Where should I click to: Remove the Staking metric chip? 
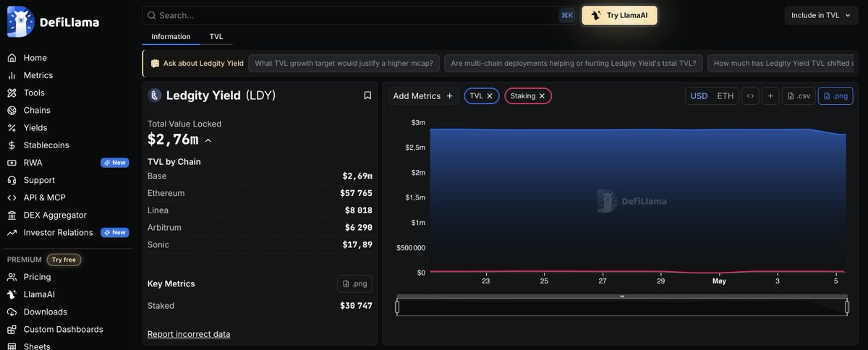pos(542,95)
